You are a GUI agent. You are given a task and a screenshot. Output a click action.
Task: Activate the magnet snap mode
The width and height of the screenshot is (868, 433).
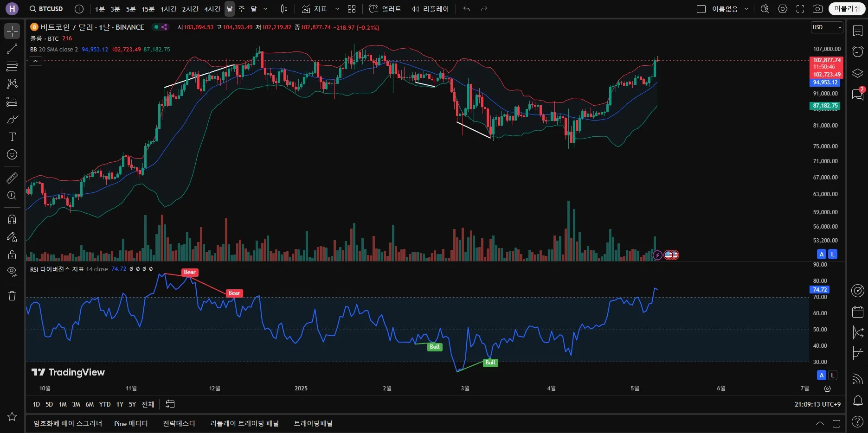(12, 219)
